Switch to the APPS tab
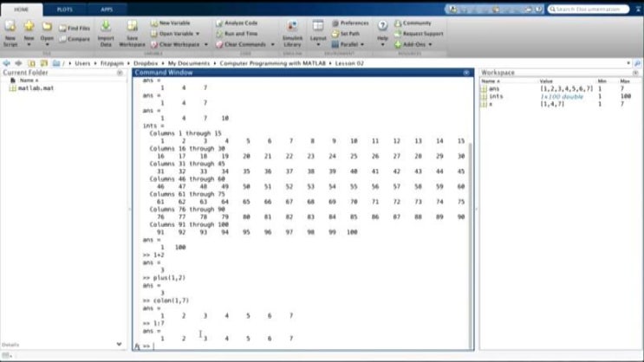 click(107, 10)
